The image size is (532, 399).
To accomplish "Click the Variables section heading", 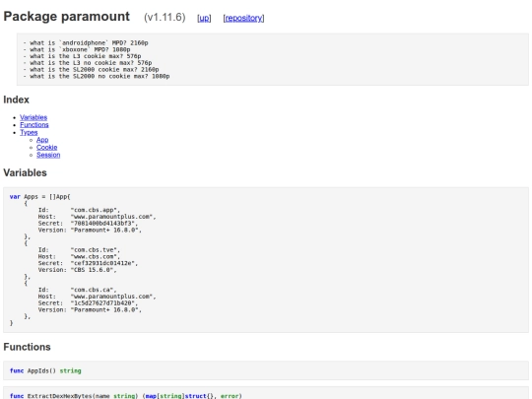I will click(x=25, y=172).
